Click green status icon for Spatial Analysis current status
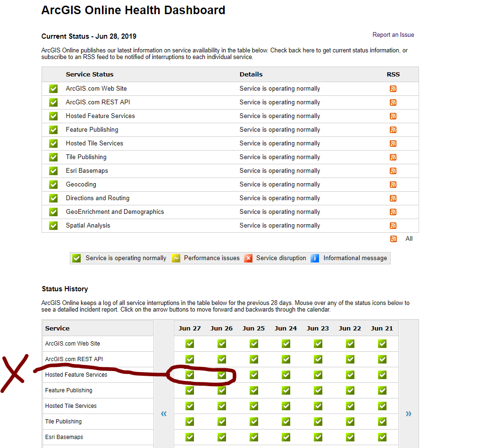 (53, 226)
